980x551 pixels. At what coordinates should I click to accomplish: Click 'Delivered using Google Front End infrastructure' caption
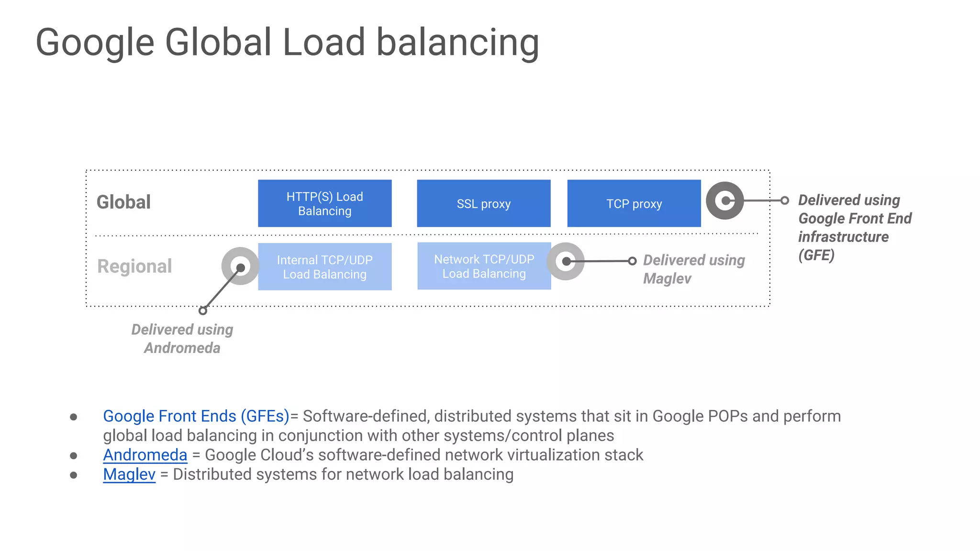[854, 228]
